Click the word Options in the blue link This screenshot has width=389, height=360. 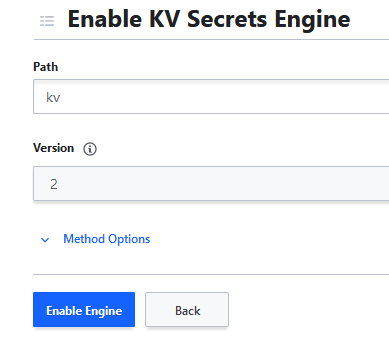pos(129,239)
